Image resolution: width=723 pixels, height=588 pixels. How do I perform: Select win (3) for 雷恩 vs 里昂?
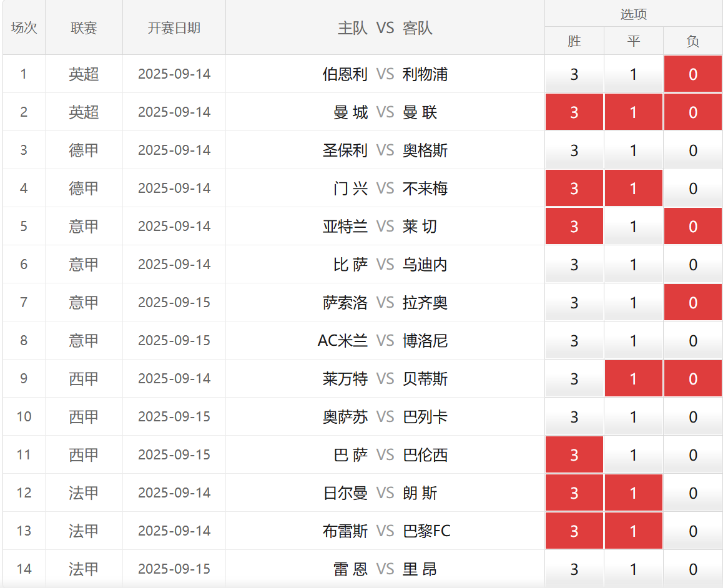(574, 569)
